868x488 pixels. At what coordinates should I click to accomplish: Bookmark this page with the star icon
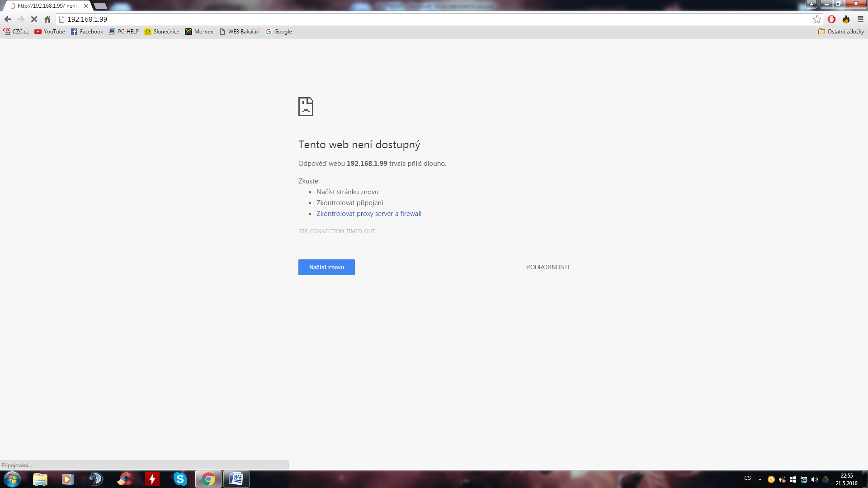click(817, 19)
